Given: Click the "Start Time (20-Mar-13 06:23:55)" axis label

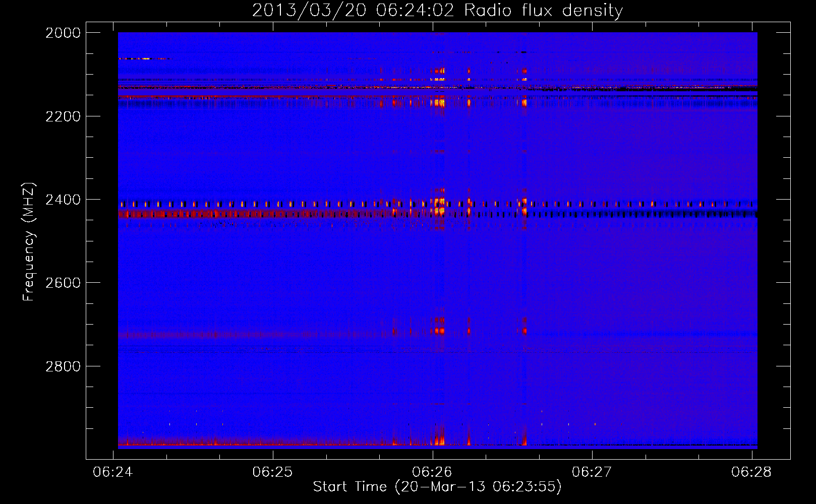Looking at the screenshot, I should tap(437, 487).
